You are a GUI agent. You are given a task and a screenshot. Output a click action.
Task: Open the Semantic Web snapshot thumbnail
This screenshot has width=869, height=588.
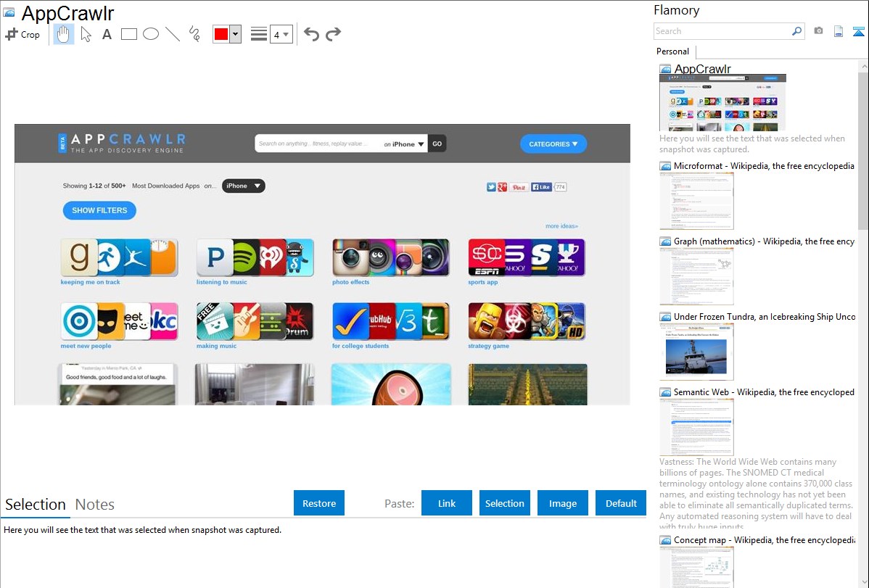tap(696, 427)
